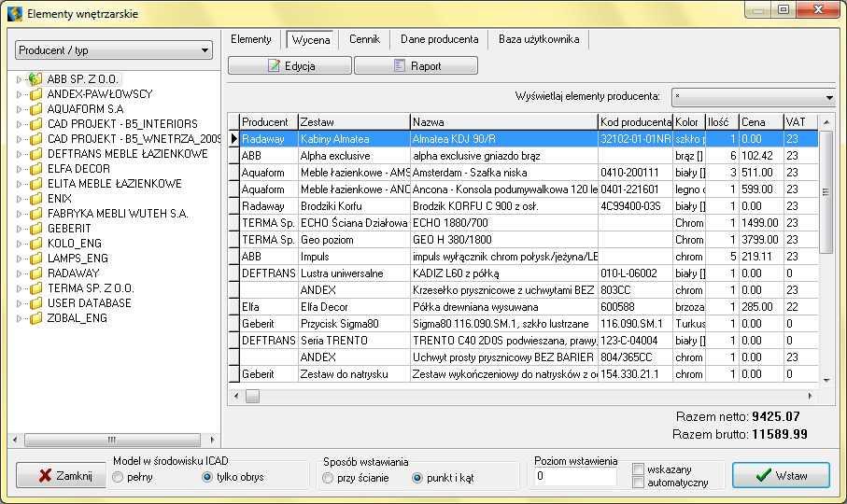
Task: Enable the 'automatyczny' level checkbox
Action: (x=638, y=483)
